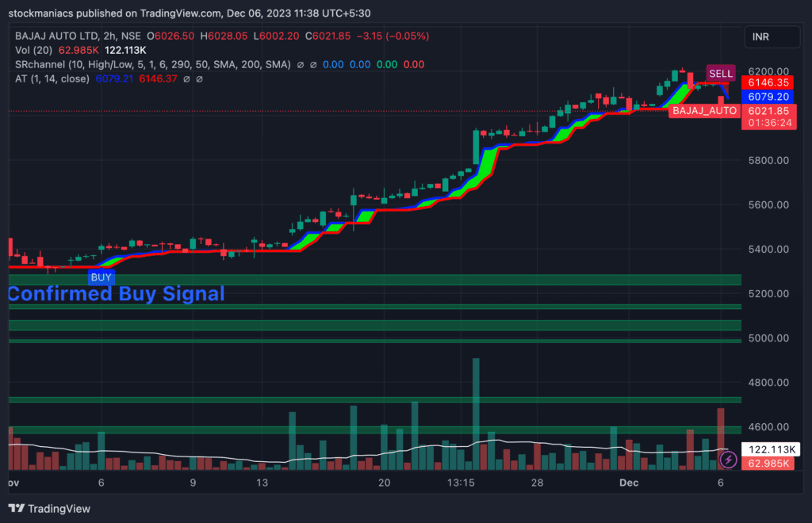This screenshot has height=523, width=812.
Task: Click the 28 date label on time axis
Action: 537,483
